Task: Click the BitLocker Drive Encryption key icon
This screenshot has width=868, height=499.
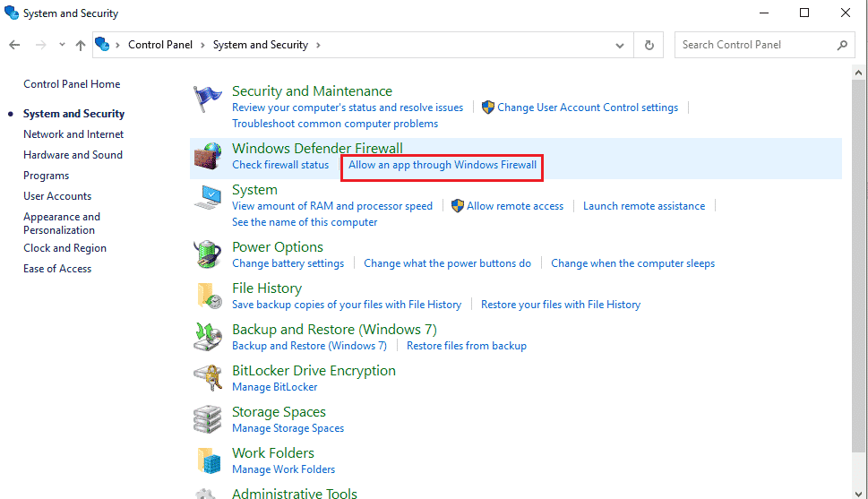Action: [x=208, y=378]
